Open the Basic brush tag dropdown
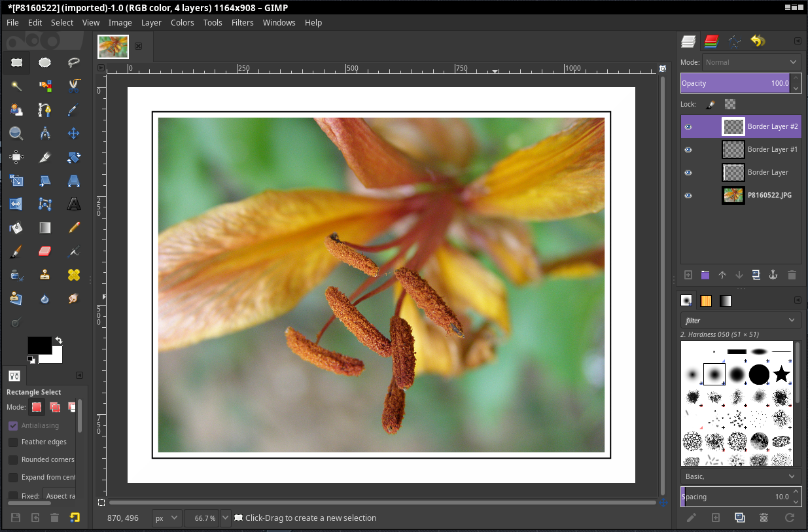 [x=741, y=476]
